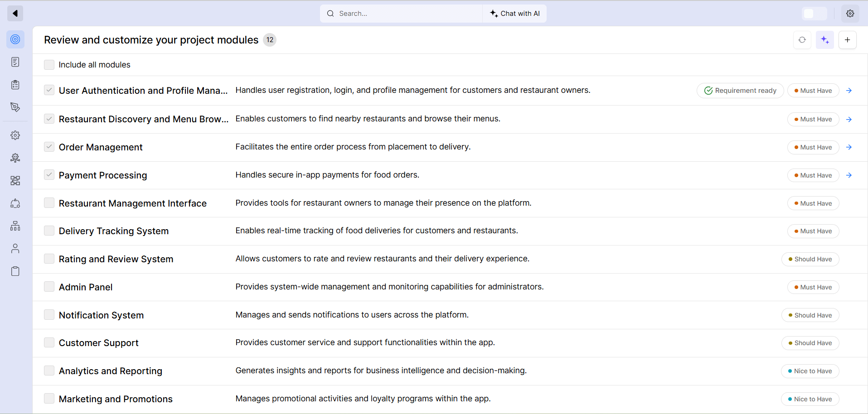Check Analytics and Reporting checkbox
Screen dimensions: 868x414
49,371
